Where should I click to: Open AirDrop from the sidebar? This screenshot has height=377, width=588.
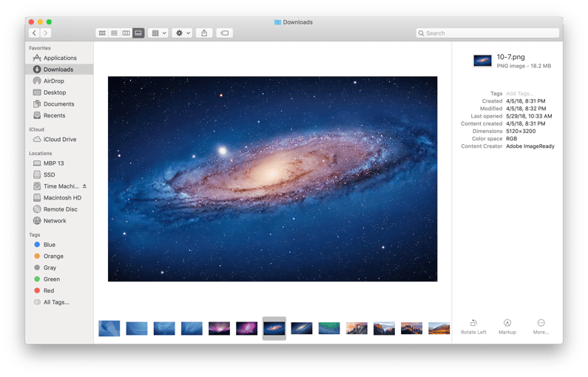pyautogui.click(x=59, y=81)
